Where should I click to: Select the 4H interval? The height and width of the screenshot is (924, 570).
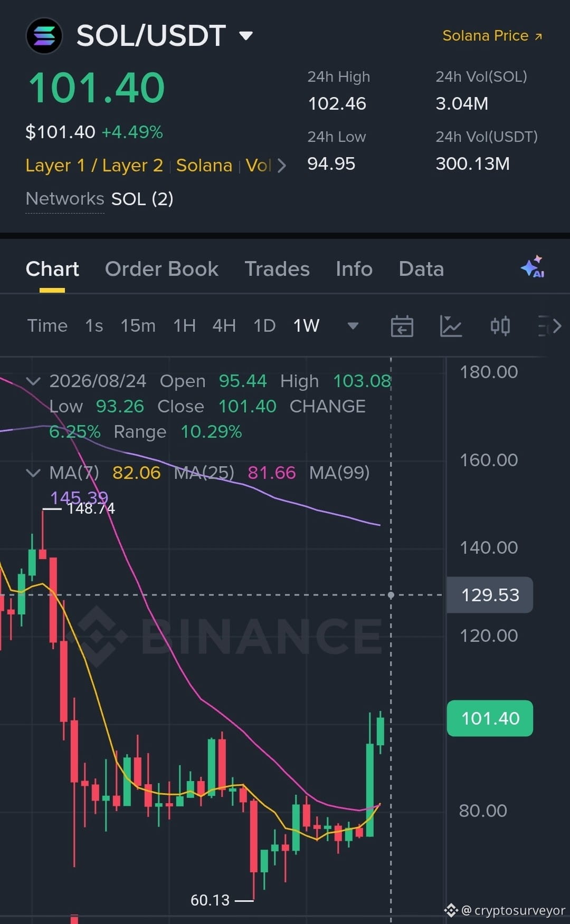(x=224, y=326)
